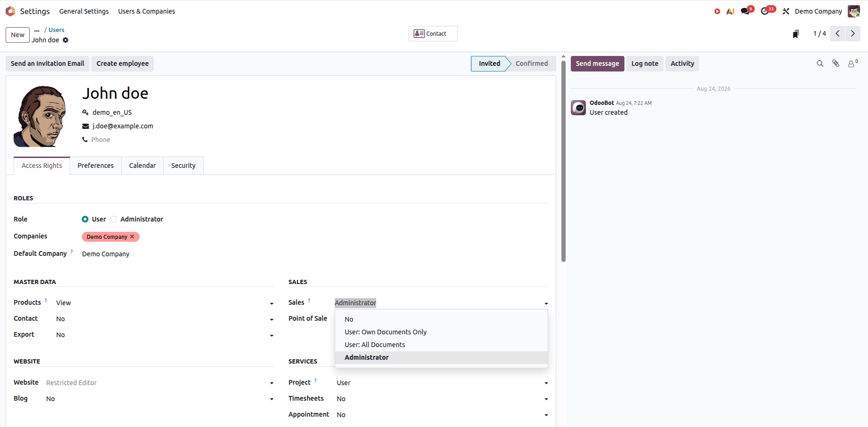Screen dimensions: 868x427
Task: Click Send an Invitation Email button
Action: coord(47,63)
